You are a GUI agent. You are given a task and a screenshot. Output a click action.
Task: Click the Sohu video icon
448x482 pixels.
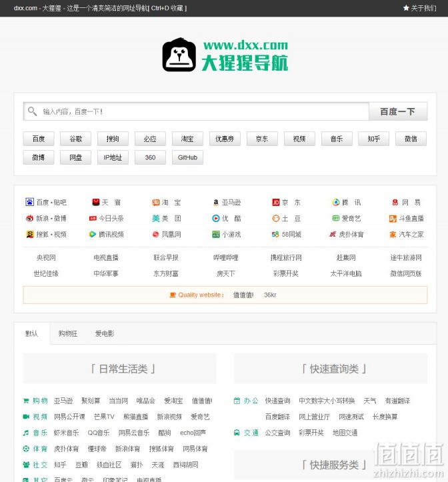[x=30, y=234]
